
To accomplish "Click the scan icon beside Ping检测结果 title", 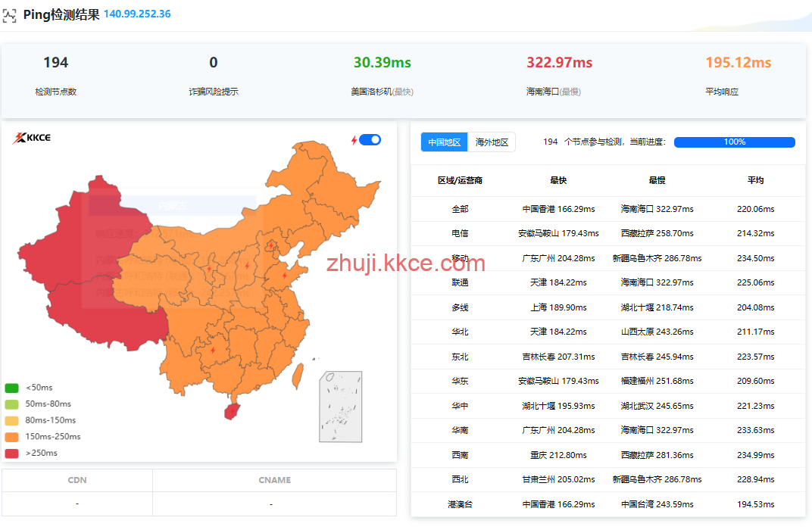I will [x=10, y=14].
